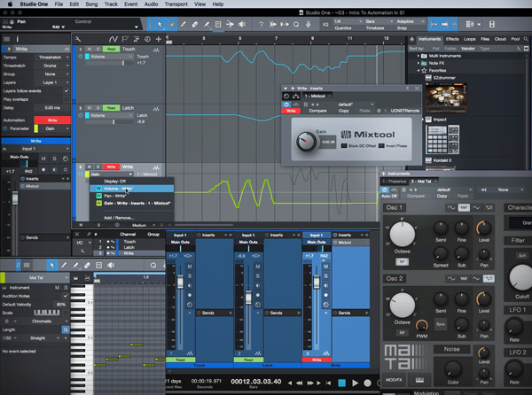Open the home icon in browser

(411, 39)
